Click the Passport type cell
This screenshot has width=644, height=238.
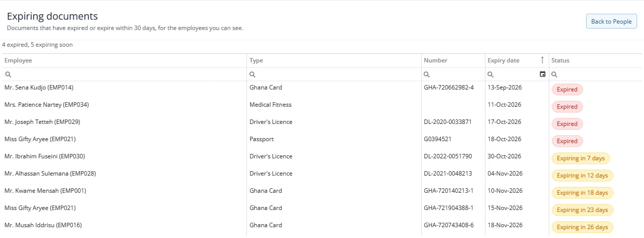pyautogui.click(x=262, y=139)
